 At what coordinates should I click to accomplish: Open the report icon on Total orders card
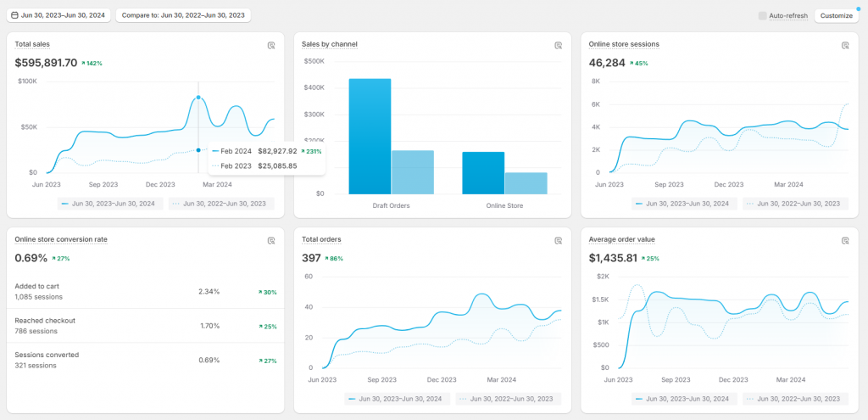(x=559, y=241)
